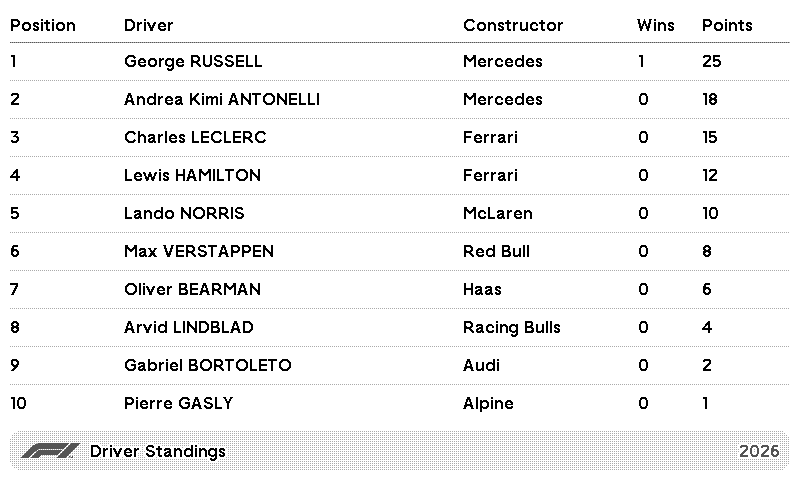Click the Constructor column header
This screenshot has width=800, height=480.
pyautogui.click(x=513, y=25)
